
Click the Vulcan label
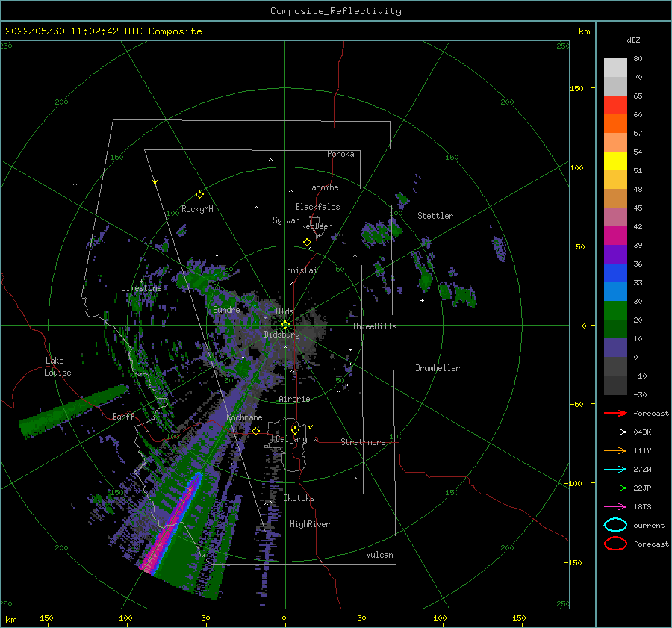(380, 555)
